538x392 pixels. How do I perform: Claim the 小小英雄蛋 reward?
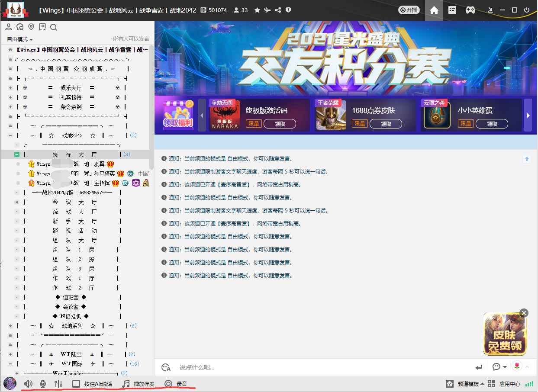point(492,124)
